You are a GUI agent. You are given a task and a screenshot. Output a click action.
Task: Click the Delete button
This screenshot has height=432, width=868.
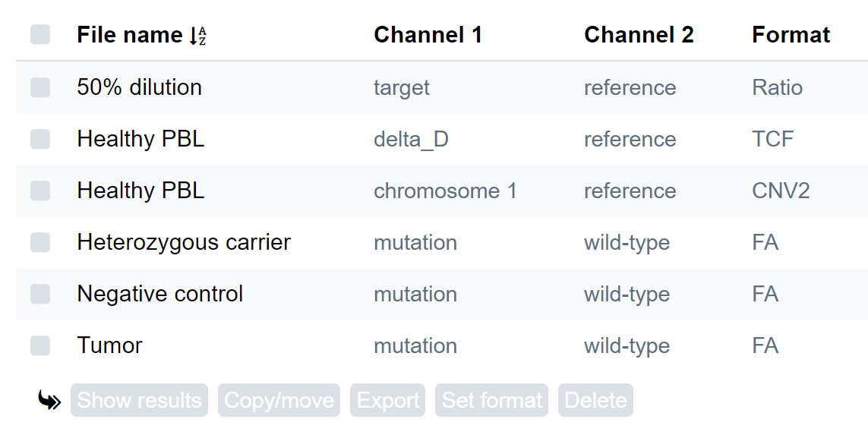pos(595,400)
